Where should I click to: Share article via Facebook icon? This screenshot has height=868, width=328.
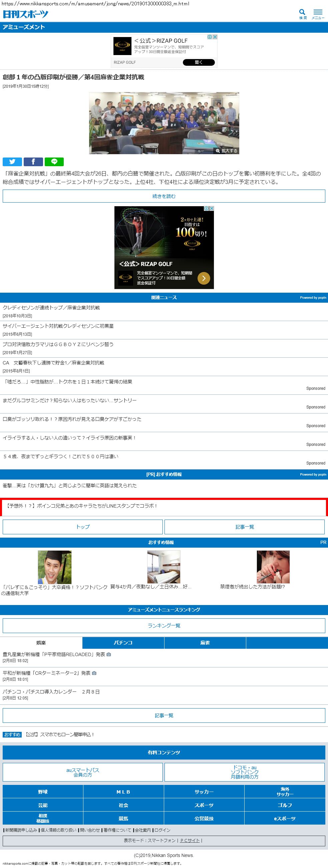(33, 162)
